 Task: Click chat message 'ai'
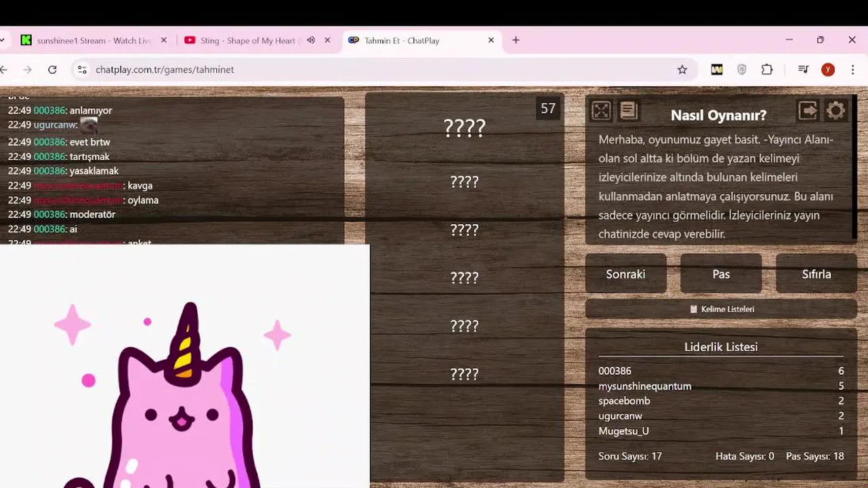pyautogui.click(x=73, y=229)
